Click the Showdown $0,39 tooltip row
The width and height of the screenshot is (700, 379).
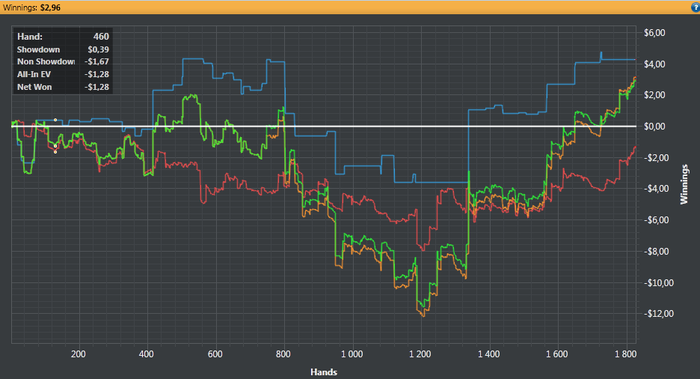63,50
